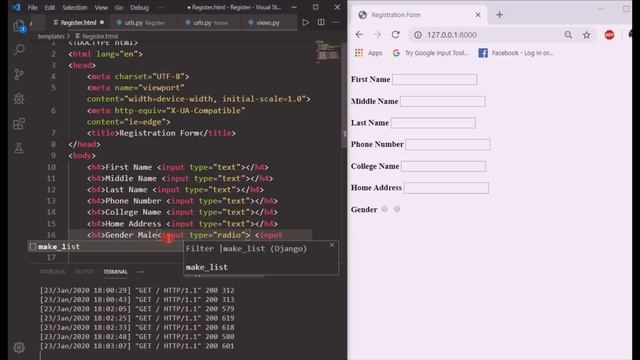Open terminal panel overflow ellipsis
This screenshot has width=640, height=360.
[x=141, y=271]
